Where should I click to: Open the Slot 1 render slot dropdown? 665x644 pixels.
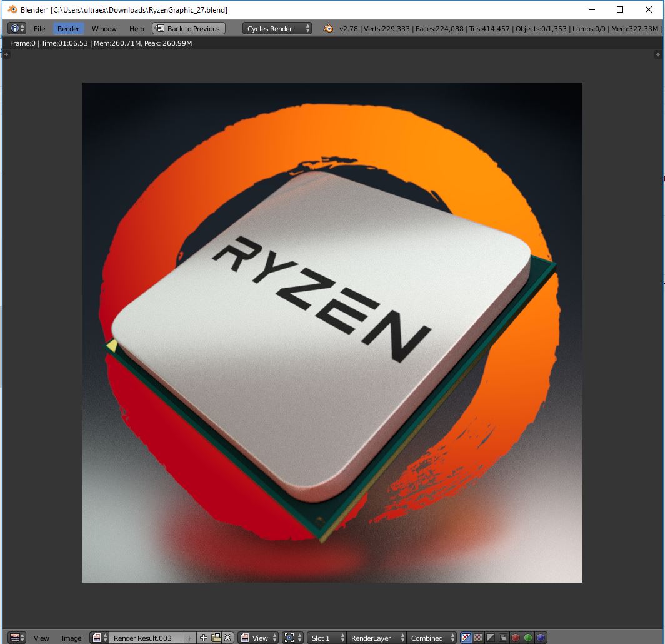point(326,638)
